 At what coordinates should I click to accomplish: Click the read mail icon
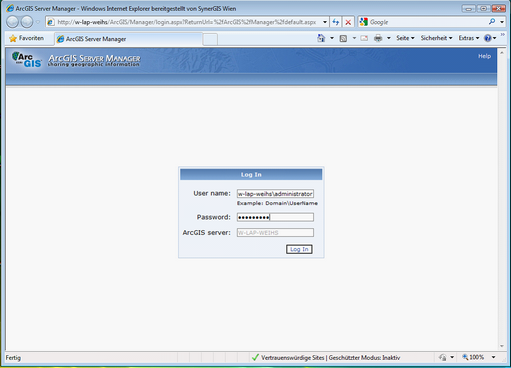364,38
